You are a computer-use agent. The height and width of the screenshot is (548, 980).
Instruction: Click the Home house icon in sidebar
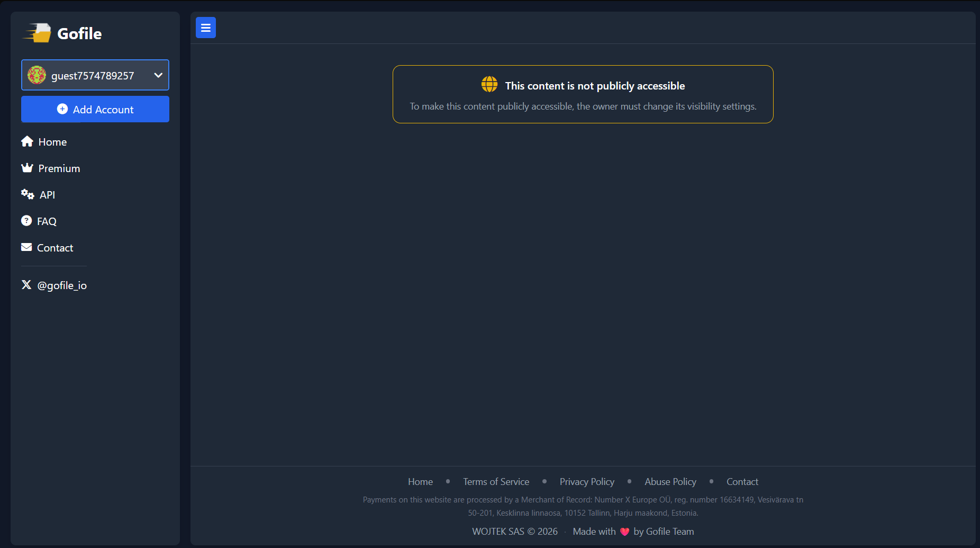tap(28, 141)
